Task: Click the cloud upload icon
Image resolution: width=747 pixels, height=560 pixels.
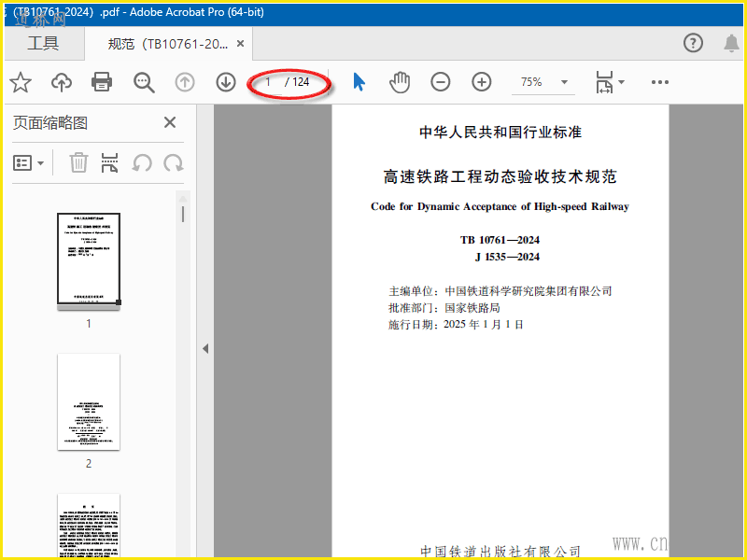Action: pyautogui.click(x=62, y=82)
